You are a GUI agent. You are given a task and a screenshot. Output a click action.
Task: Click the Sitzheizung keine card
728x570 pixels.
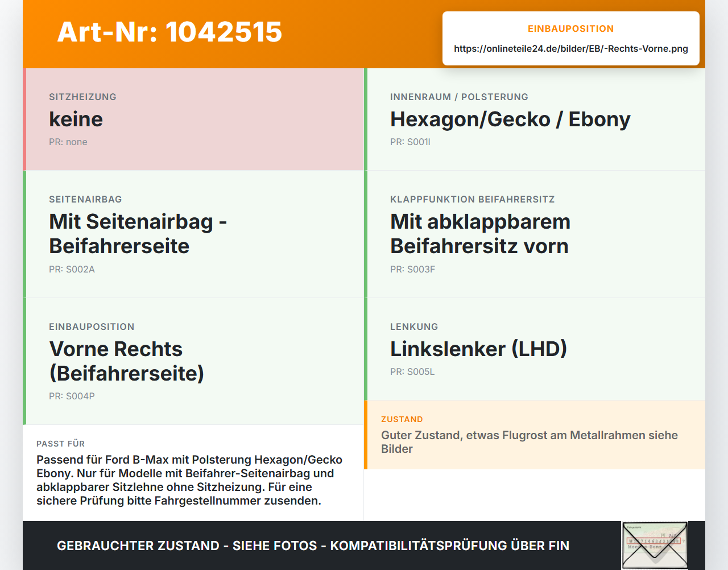tap(193, 119)
